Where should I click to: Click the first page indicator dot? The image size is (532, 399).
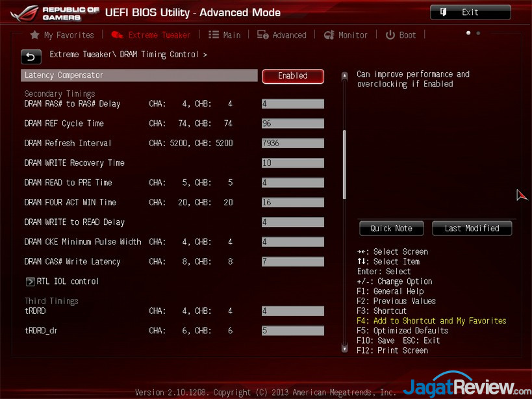(468, 33)
